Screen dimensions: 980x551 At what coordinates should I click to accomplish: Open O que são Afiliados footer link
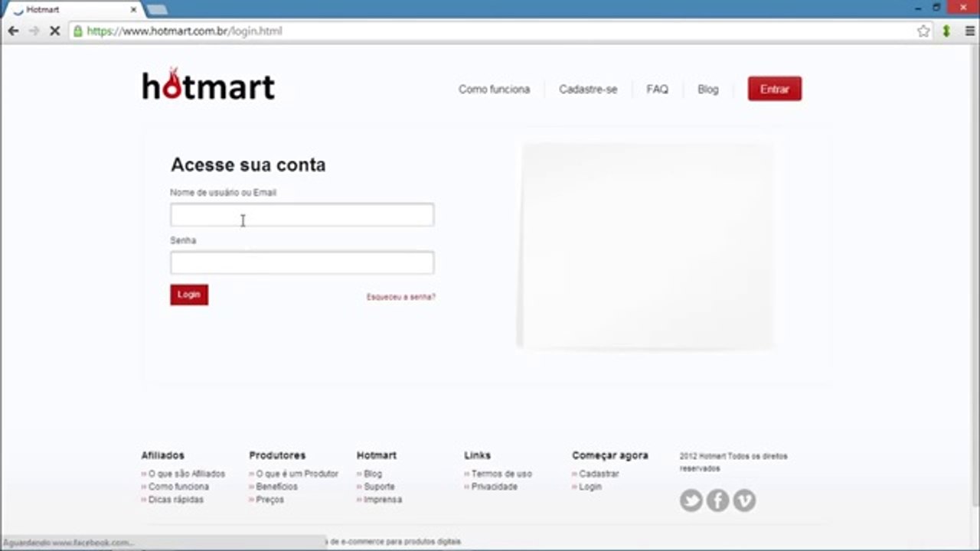(x=187, y=474)
